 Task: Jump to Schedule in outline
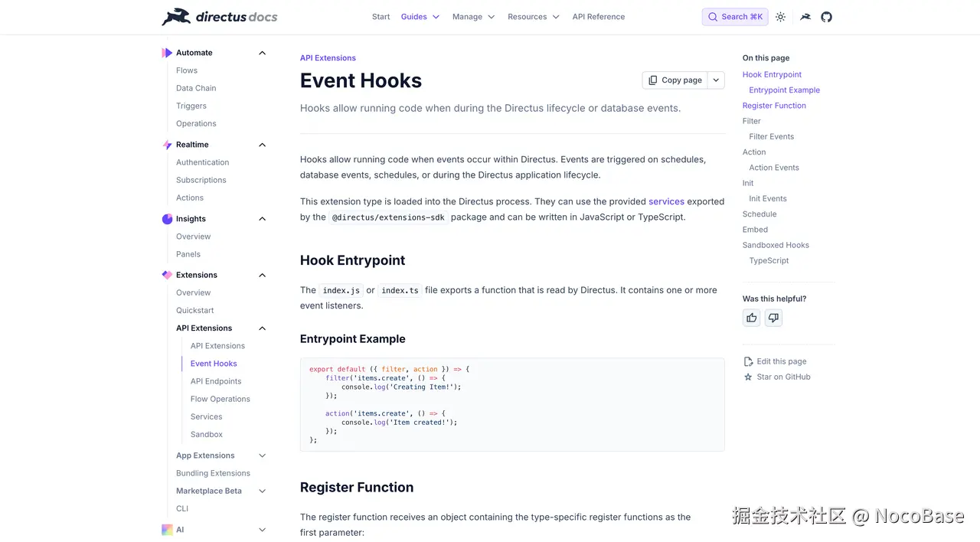pyautogui.click(x=759, y=214)
